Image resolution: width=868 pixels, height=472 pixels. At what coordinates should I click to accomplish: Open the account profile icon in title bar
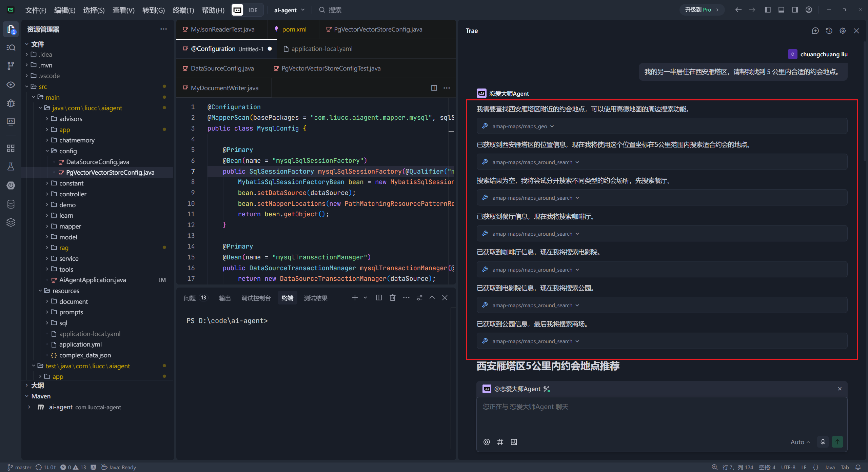pyautogui.click(x=809, y=10)
